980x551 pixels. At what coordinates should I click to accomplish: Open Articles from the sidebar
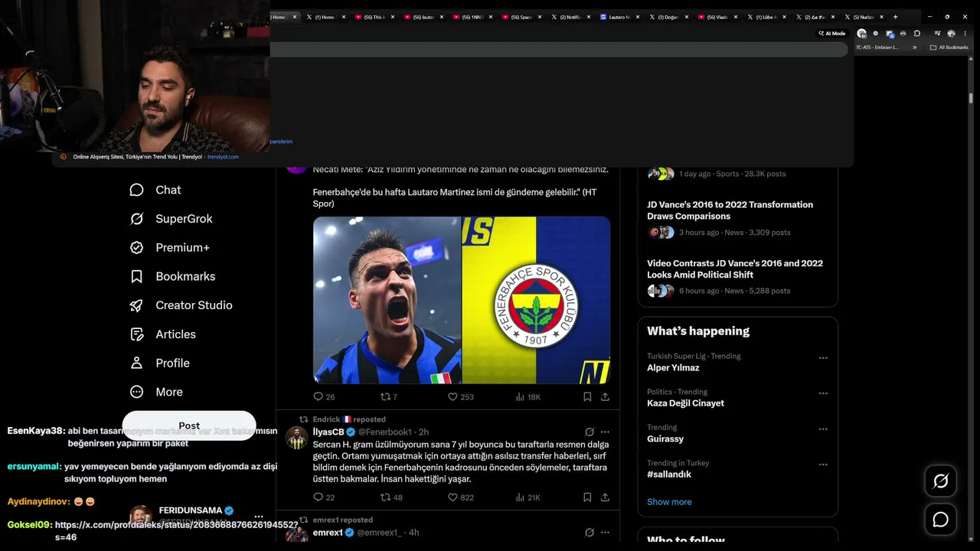[x=162, y=334]
